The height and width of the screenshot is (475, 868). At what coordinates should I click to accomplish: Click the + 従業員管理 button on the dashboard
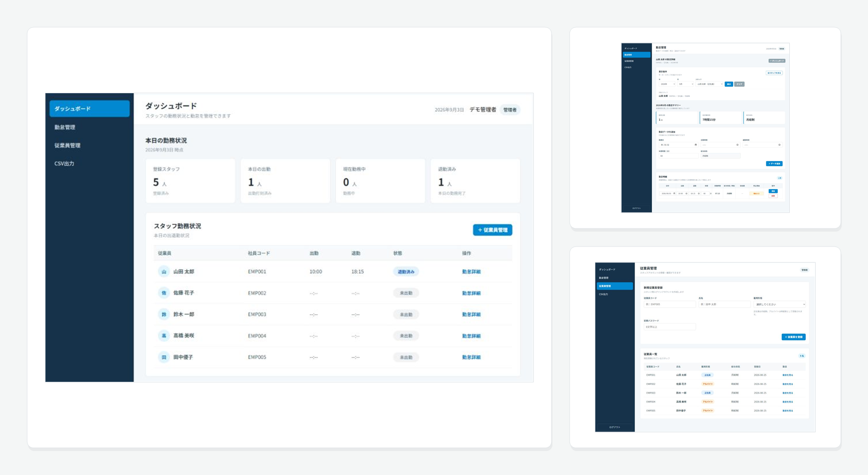pyautogui.click(x=492, y=230)
